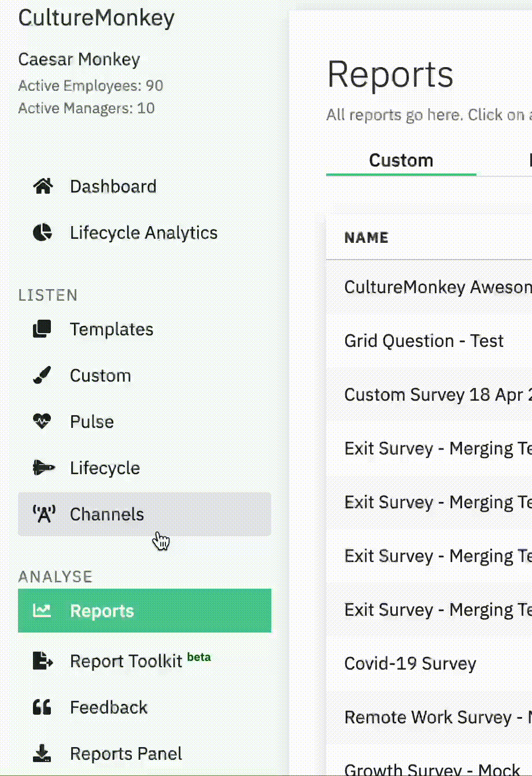Click the Channels broadcast icon
This screenshot has width=532, height=776.
tap(44, 514)
